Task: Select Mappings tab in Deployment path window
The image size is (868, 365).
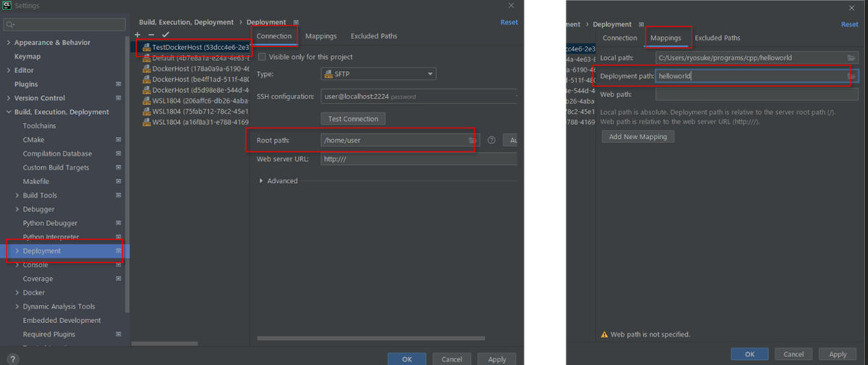Action: coord(665,38)
